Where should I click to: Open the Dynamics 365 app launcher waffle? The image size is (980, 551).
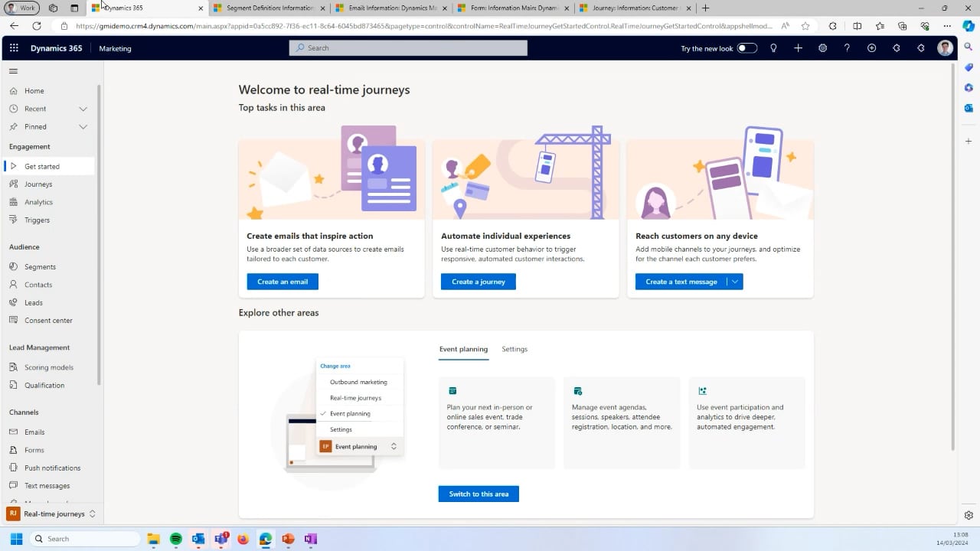(x=14, y=48)
